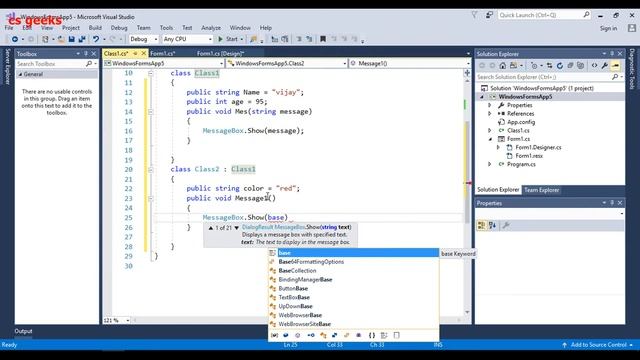Image resolution: width=640 pixels, height=360 pixels.
Task: Click the account icon beside Sign in
Action: point(632,28)
